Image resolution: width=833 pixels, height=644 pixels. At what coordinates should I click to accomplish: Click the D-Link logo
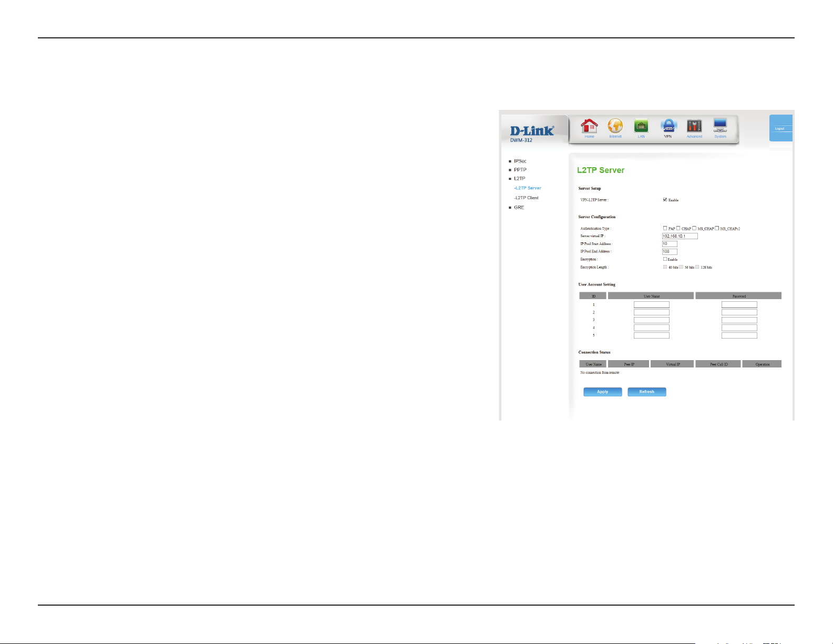(x=532, y=131)
